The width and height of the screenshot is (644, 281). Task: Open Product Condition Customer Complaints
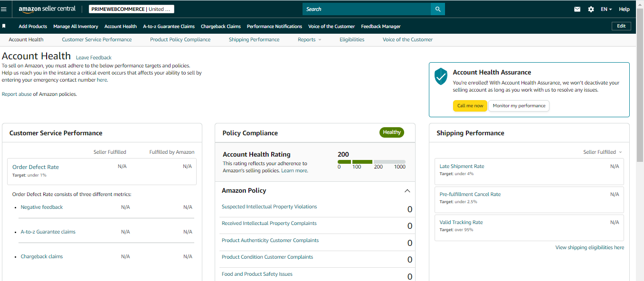pos(267,257)
